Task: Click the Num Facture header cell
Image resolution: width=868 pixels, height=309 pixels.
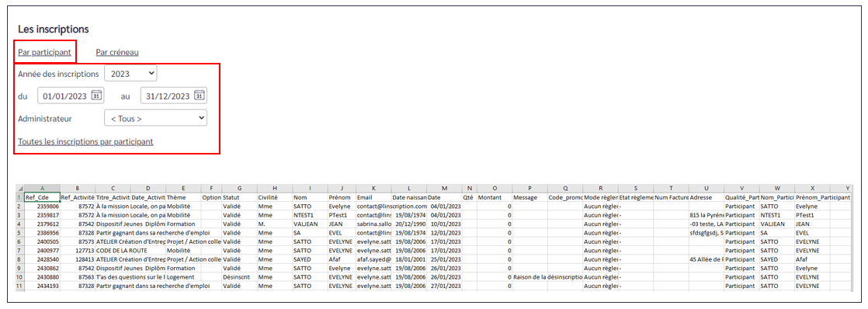Action: click(671, 198)
